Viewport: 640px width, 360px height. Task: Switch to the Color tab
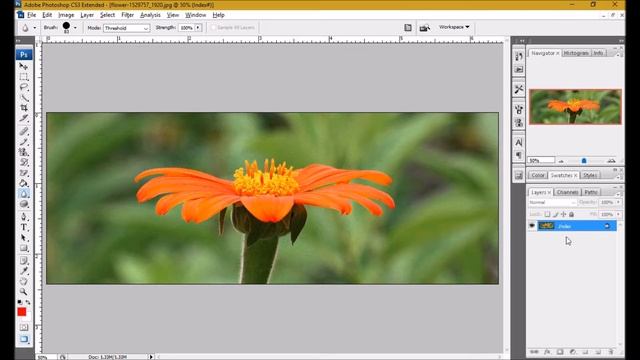coord(538,175)
